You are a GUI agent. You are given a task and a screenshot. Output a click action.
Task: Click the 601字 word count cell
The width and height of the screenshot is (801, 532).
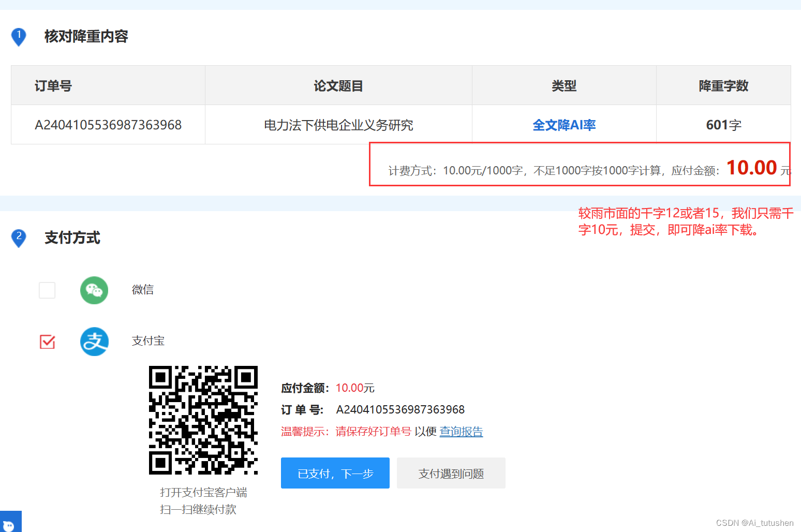(723, 125)
